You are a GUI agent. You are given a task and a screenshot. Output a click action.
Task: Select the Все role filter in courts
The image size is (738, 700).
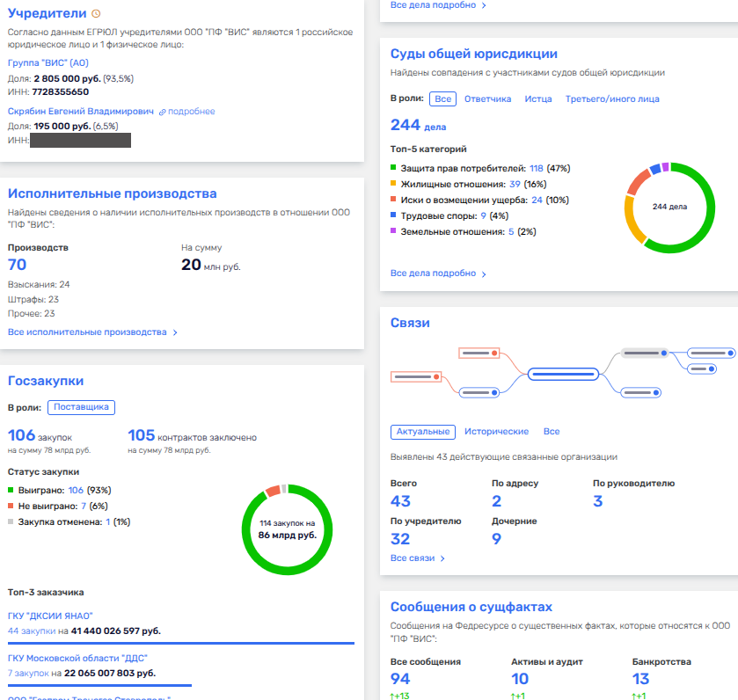coord(443,98)
